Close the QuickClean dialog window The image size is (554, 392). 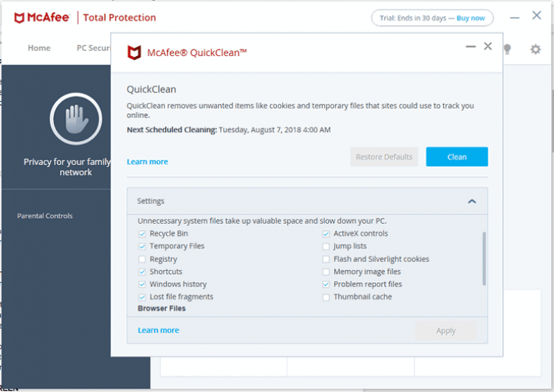click(x=488, y=47)
